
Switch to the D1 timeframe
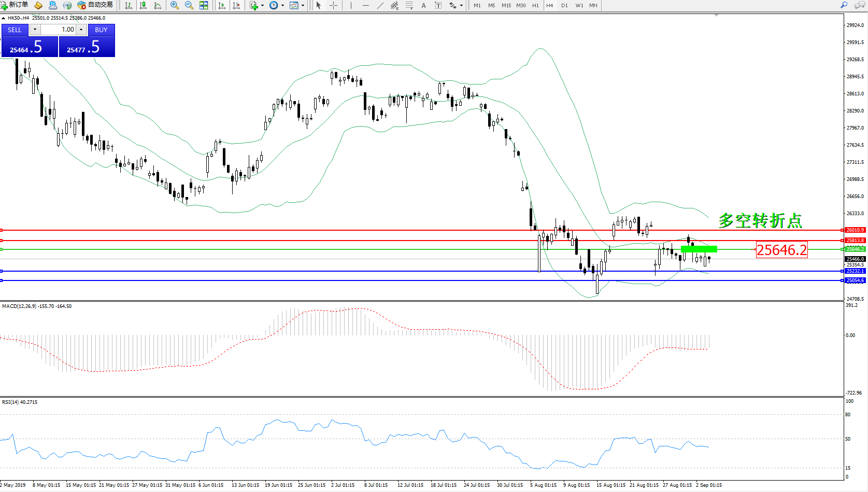click(x=564, y=5)
